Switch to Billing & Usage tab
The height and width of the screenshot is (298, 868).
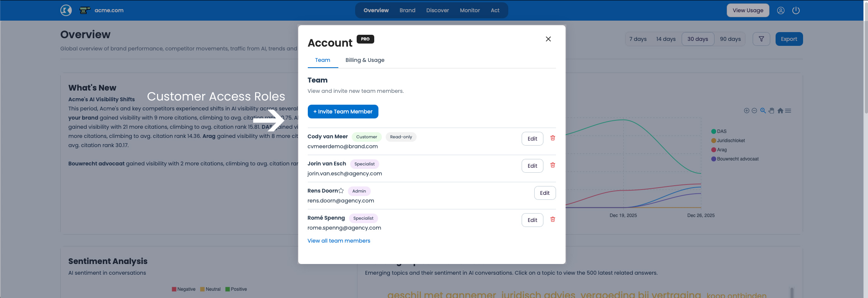tap(365, 60)
